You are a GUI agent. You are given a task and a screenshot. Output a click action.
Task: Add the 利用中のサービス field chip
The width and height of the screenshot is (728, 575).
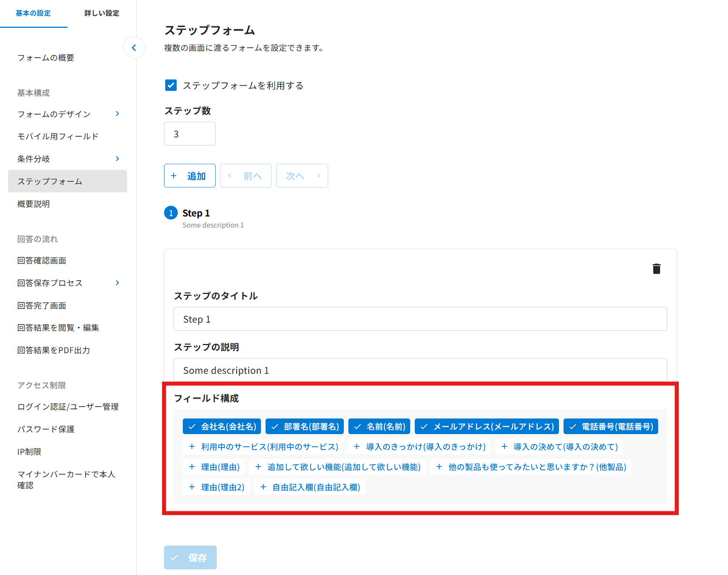[x=263, y=447]
